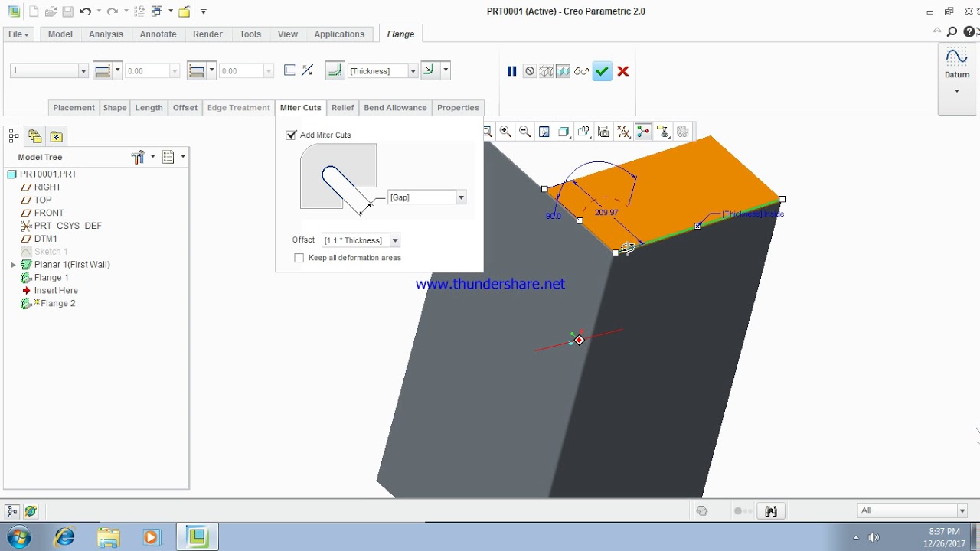Click the Windows switcher icon in quick access toolbar
This screenshot has height=551, width=980.
(157, 11)
